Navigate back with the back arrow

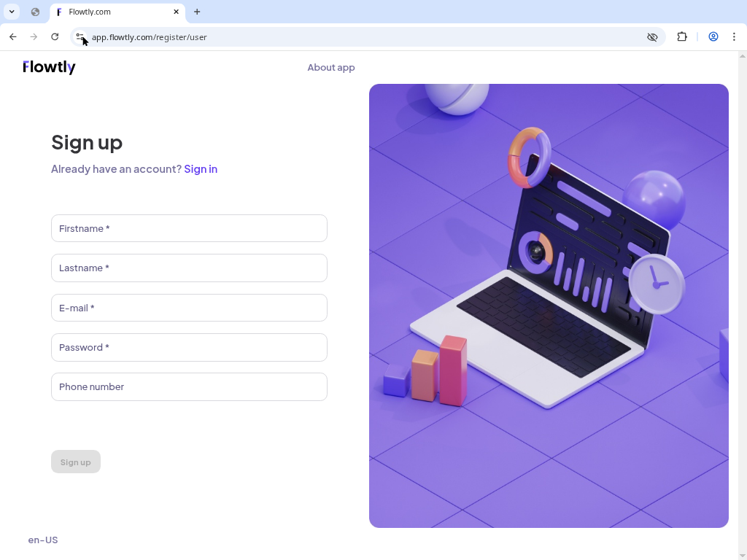[x=12, y=36]
